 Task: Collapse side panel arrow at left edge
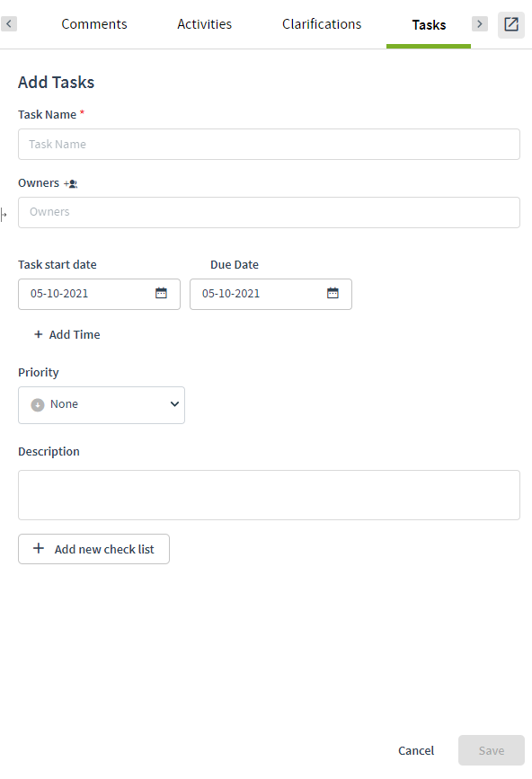(x=4, y=215)
